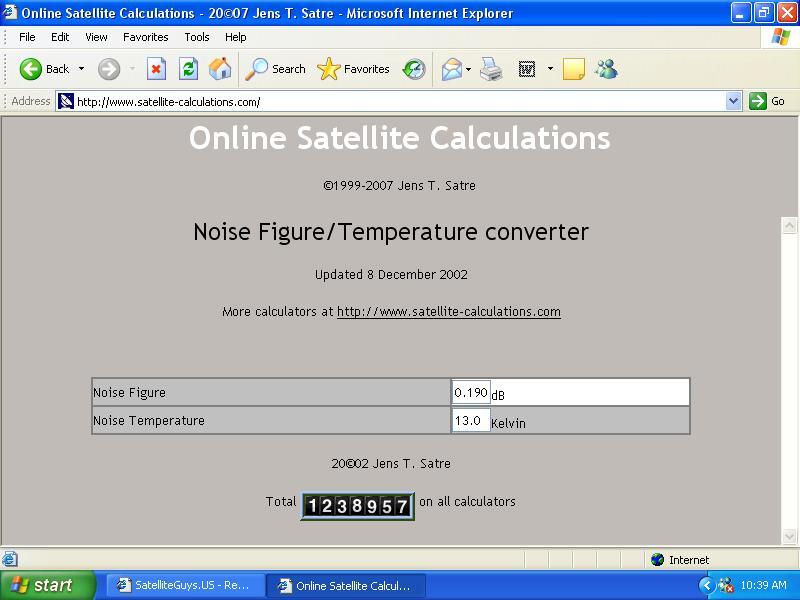Open the Favorites menu
The height and width of the screenshot is (600, 800).
click(x=145, y=37)
